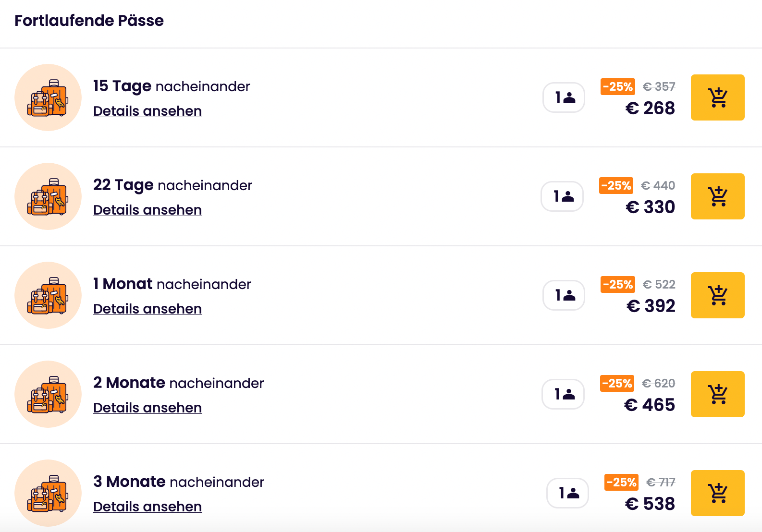762x532 pixels.
Task: View details of the 15 Tage pass
Action: point(147,111)
